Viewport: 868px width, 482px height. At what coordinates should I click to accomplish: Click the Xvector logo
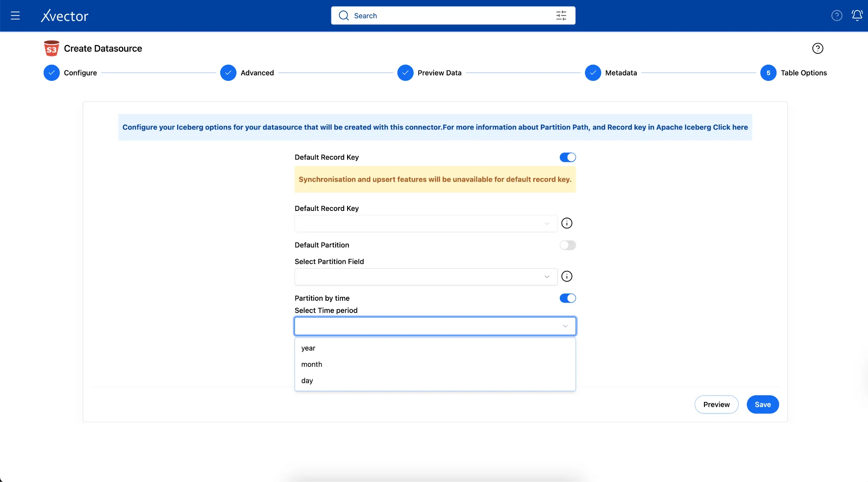point(64,16)
